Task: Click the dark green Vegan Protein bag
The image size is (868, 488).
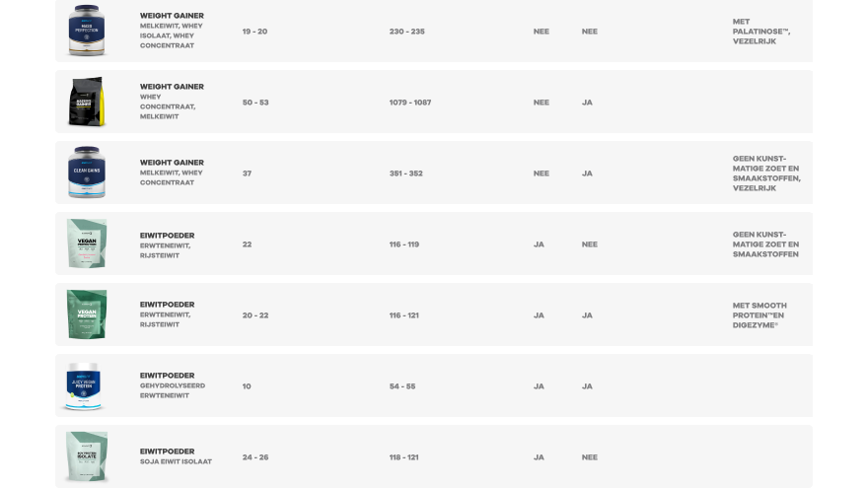Action: tap(87, 314)
